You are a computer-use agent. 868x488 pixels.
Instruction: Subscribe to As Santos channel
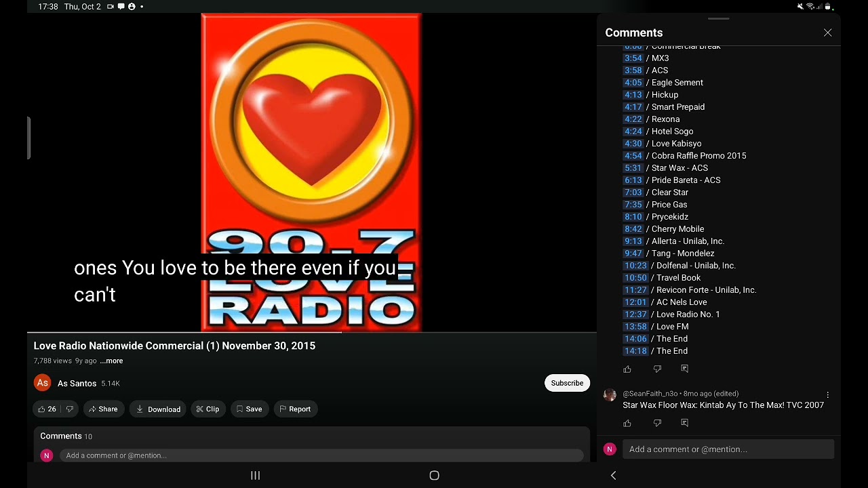coord(567,383)
